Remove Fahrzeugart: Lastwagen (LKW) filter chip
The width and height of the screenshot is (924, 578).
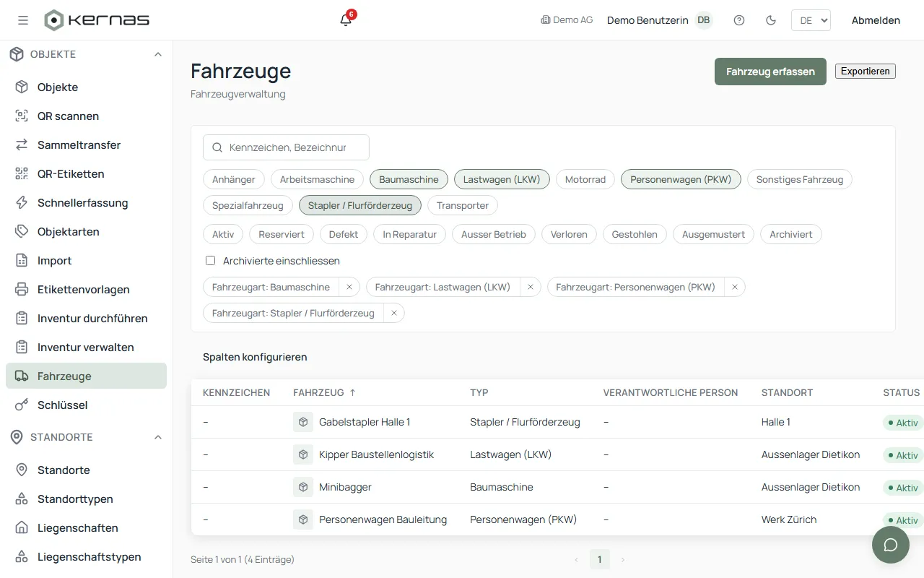[530, 287]
